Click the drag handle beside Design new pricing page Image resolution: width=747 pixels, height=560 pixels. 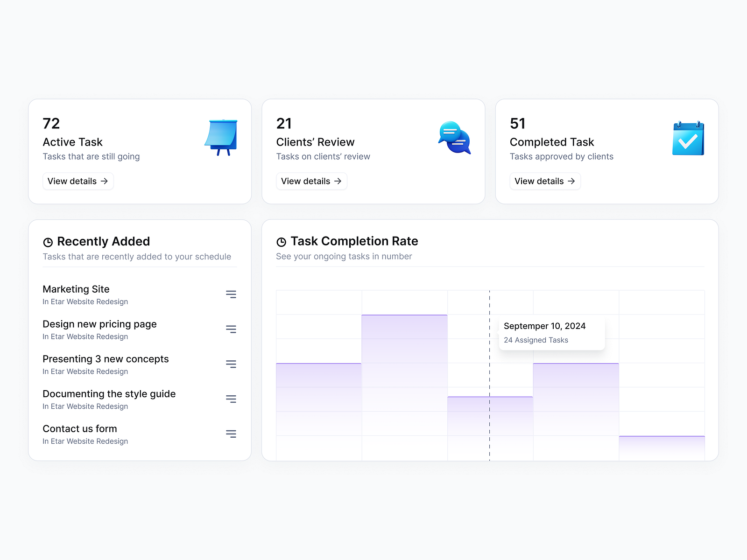pos(231,329)
